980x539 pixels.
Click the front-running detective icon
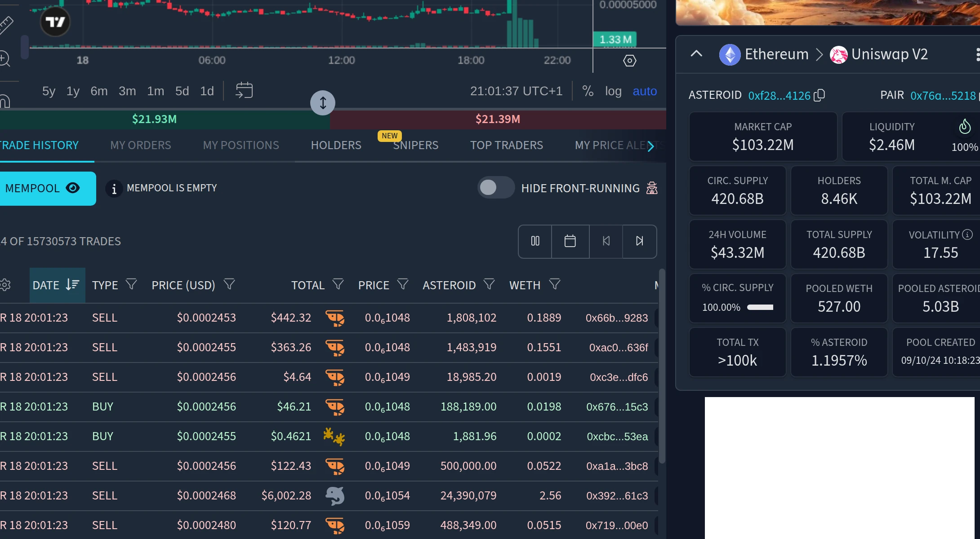tap(652, 188)
